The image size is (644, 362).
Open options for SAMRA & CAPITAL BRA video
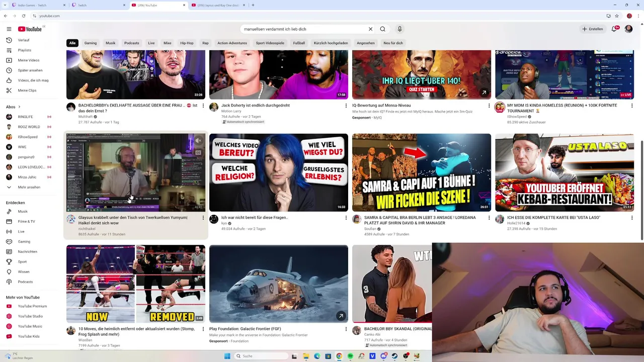click(489, 218)
